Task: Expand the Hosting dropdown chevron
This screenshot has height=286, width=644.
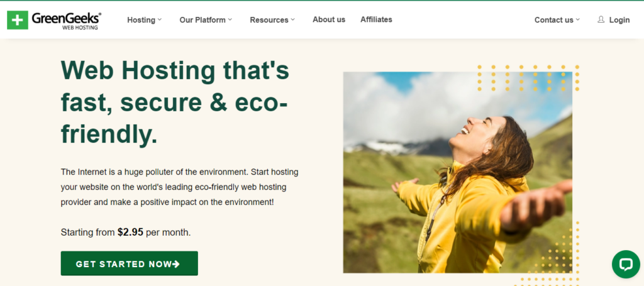Action: point(160,19)
